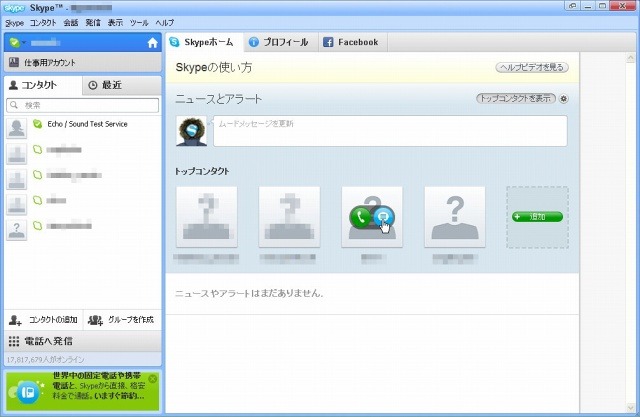Viewport: 640px width, 417px height.
Task: Switch to the 最近 tab
Action: (122, 85)
